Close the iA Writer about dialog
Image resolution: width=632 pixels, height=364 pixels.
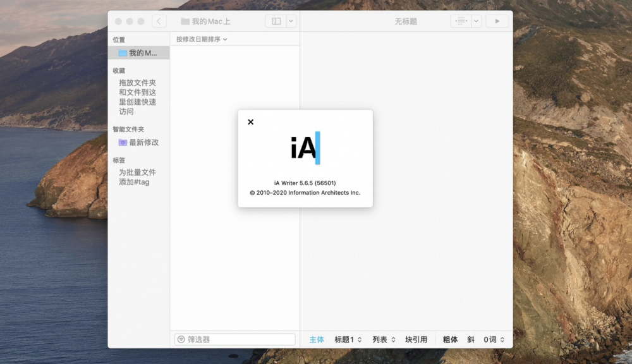(x=250, y=122)
